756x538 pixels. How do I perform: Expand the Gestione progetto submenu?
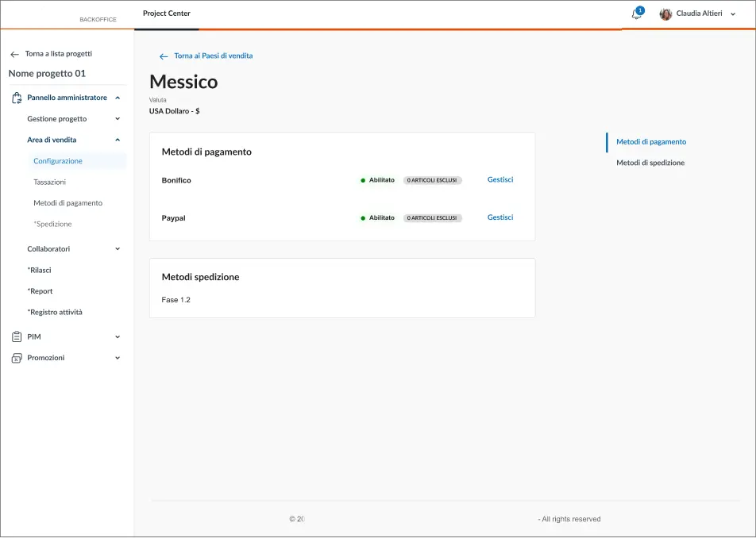(118, 119)
